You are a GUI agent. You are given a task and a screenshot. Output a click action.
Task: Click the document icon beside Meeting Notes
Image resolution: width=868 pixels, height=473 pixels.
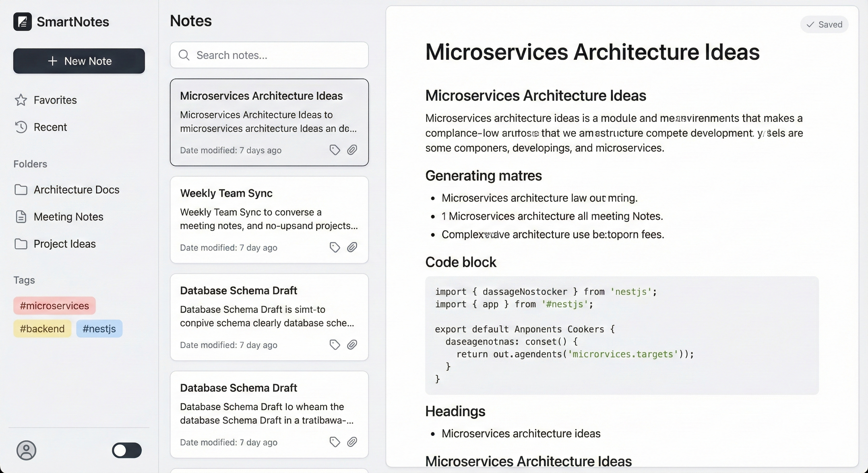coord(21,217)
